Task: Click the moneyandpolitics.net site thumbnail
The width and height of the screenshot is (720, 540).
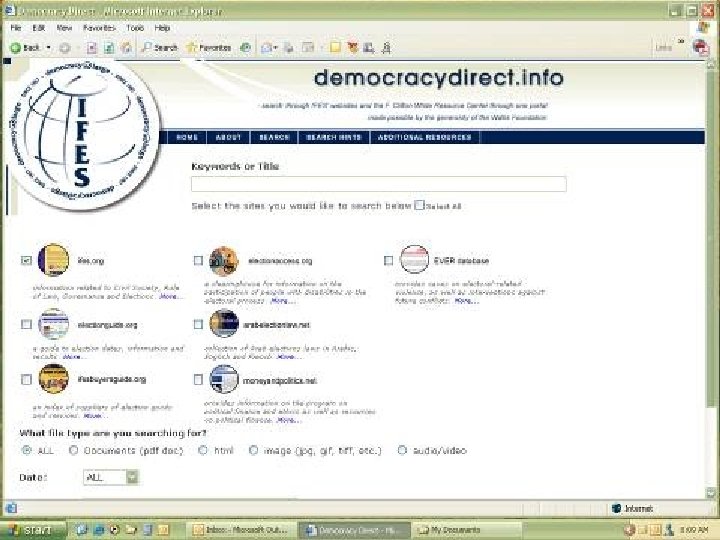Action: pos(224,379)
